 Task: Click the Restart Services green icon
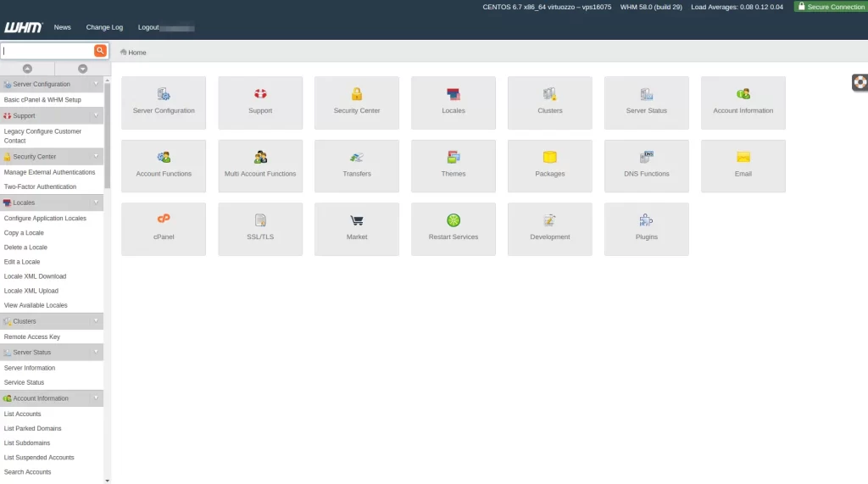tap(453, 220)
